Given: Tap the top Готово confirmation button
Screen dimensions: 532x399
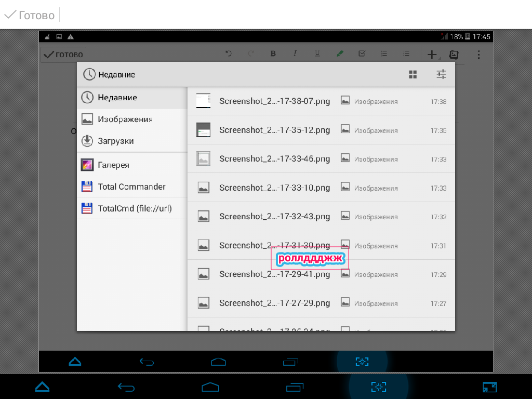Looking at the screenshot, I should click(x=30, y=15).
